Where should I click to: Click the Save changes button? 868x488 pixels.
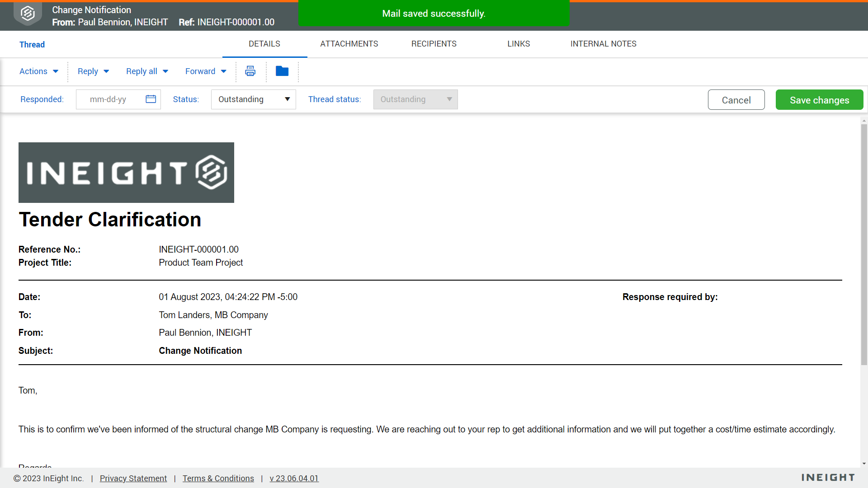point(820,100)
